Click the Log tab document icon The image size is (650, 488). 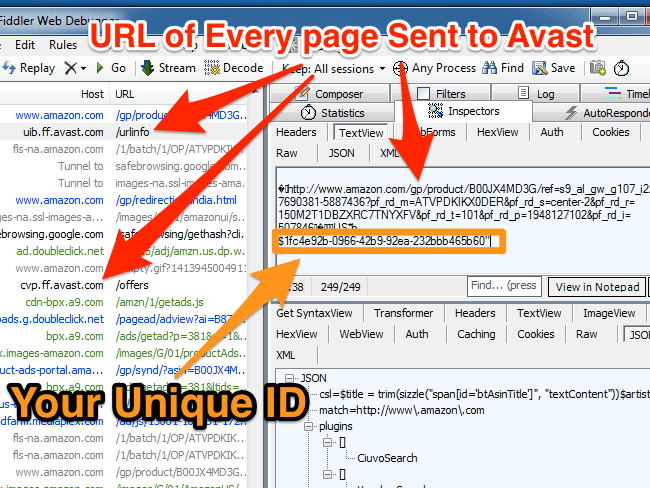click(523, 93)
